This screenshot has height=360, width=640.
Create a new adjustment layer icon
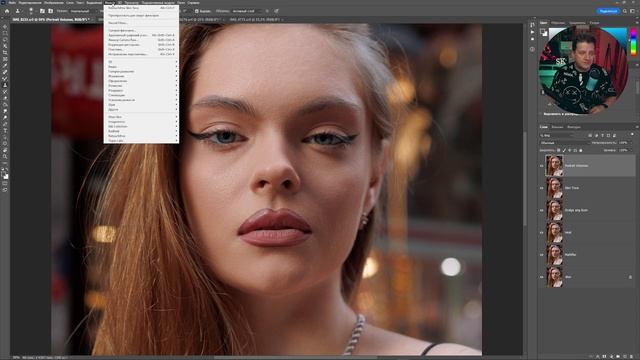click(x=611, y=356)
